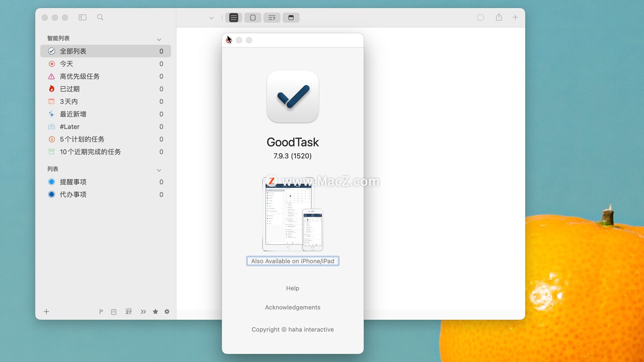
Task: Open the search magnifier in sidebar toolbar
Action: (x=100, y=17)
